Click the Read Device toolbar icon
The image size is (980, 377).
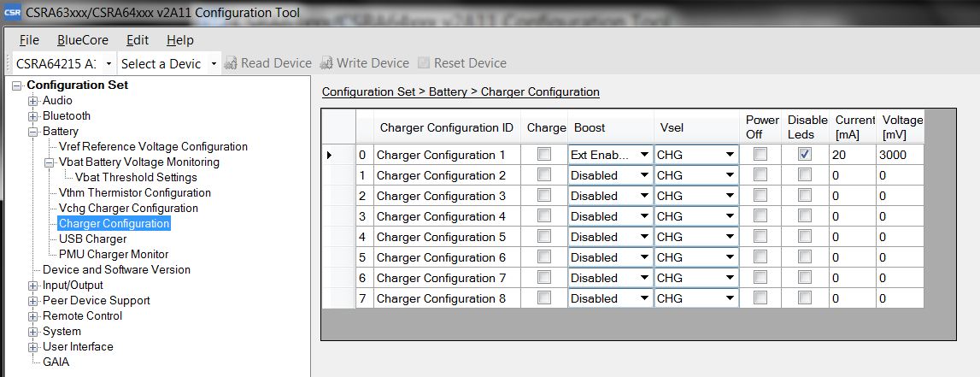[x=229, y=63]
